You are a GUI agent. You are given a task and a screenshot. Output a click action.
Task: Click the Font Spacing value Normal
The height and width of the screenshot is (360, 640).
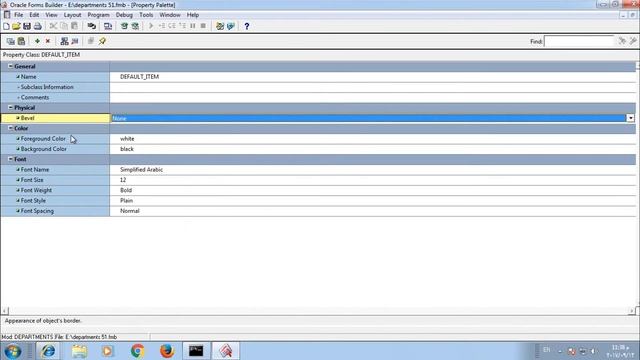tap(129, 211)
